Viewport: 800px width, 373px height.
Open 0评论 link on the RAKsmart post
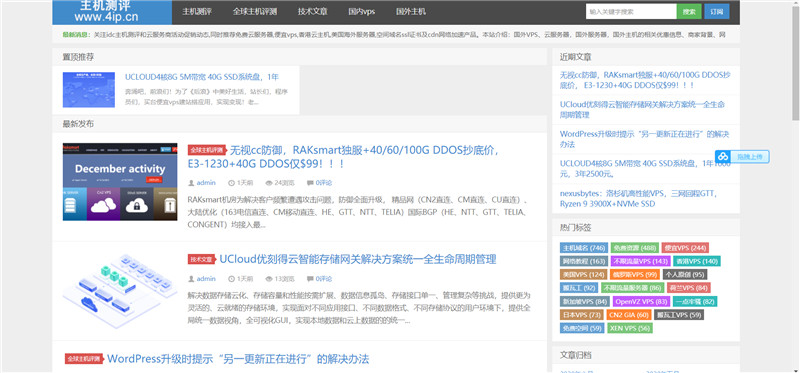tap(323, 183)
